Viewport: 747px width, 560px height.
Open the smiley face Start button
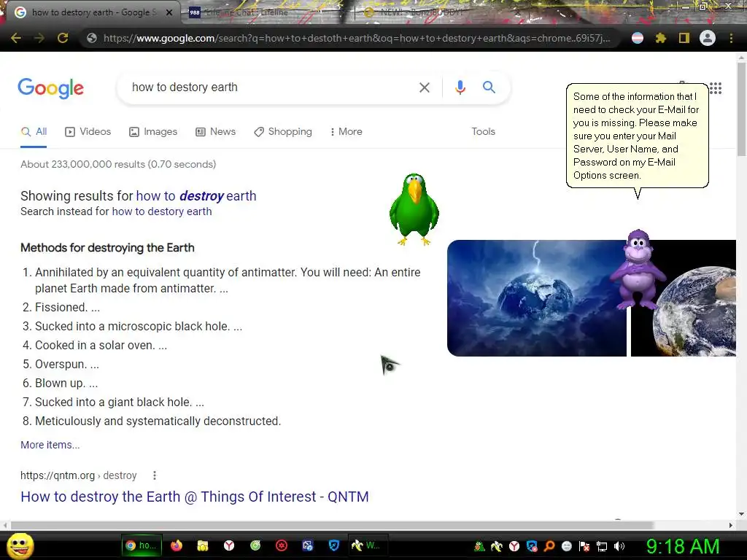click(20, 545)
